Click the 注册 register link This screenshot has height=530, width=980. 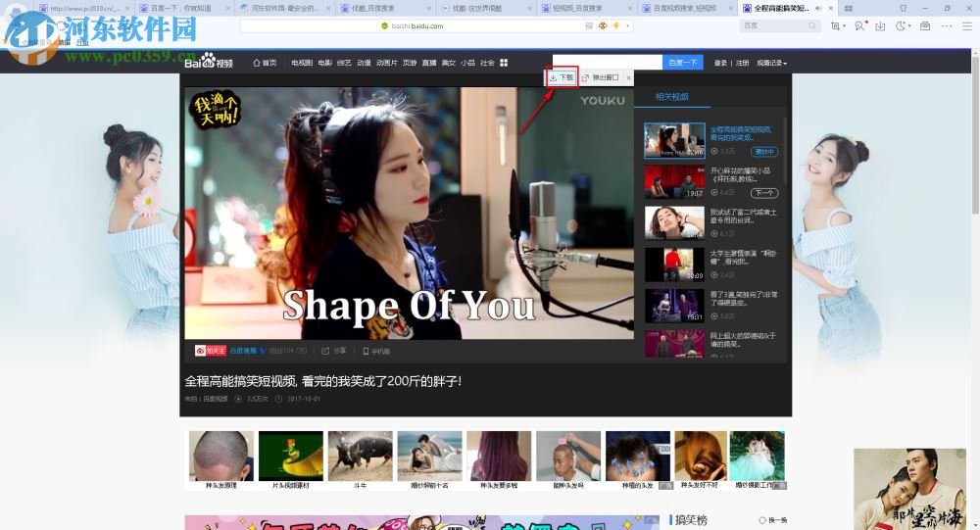click(743, 63)
